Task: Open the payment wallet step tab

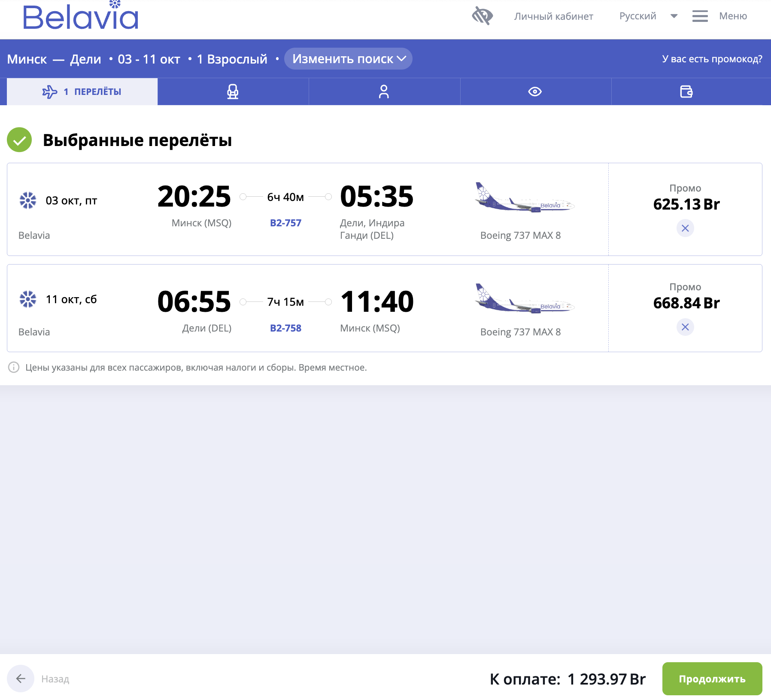Action: (x=686, y=91)
